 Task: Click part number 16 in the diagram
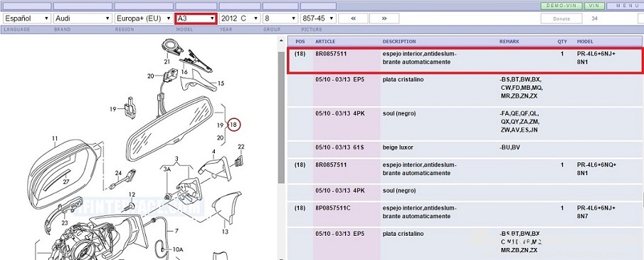pyautogui.click(x=184, y=71)
